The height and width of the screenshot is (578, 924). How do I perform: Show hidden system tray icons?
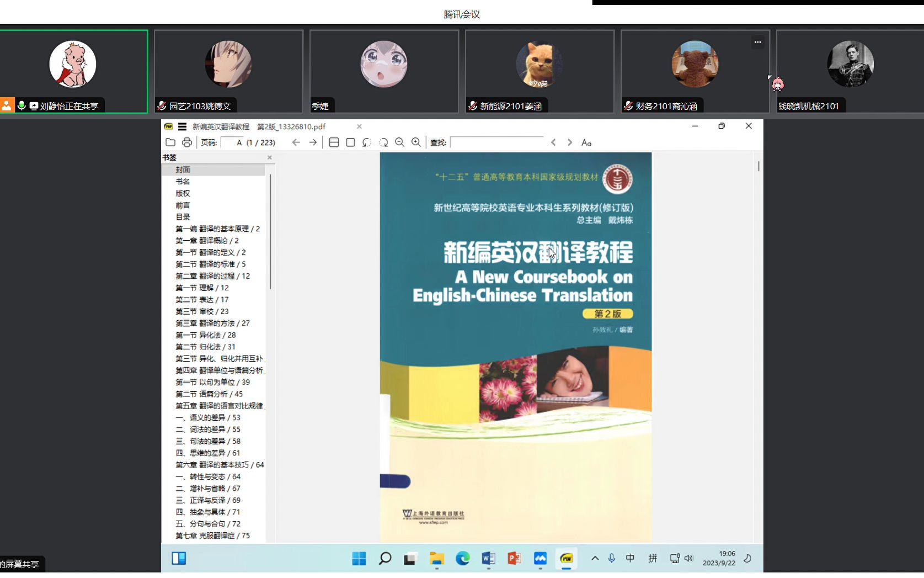click(x=595, y=559)
